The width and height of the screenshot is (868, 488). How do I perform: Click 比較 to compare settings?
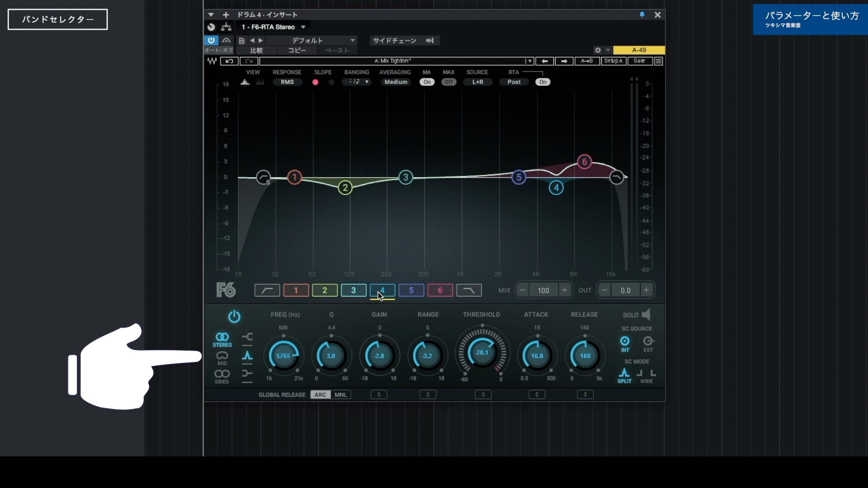click(x=256, y=51)
